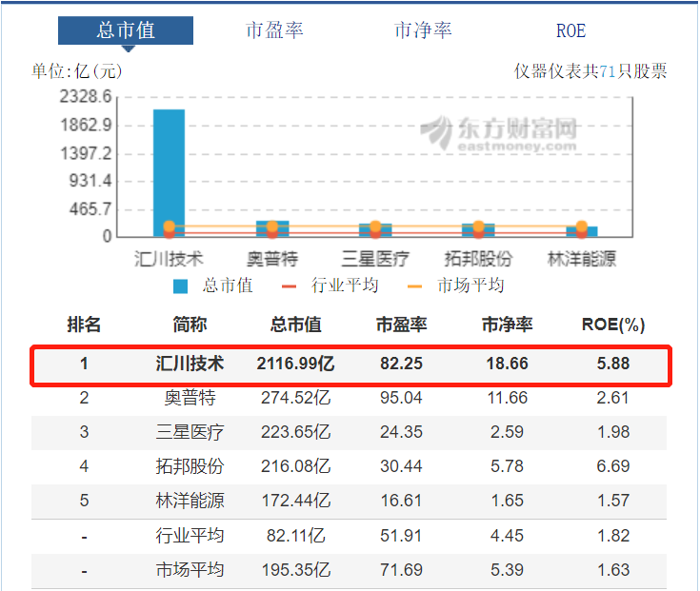Image resolution: width=700 pixels, height=591 pixels.
Task: Click the 三星医疗 label under chart axis
Action: click(375, 259)
